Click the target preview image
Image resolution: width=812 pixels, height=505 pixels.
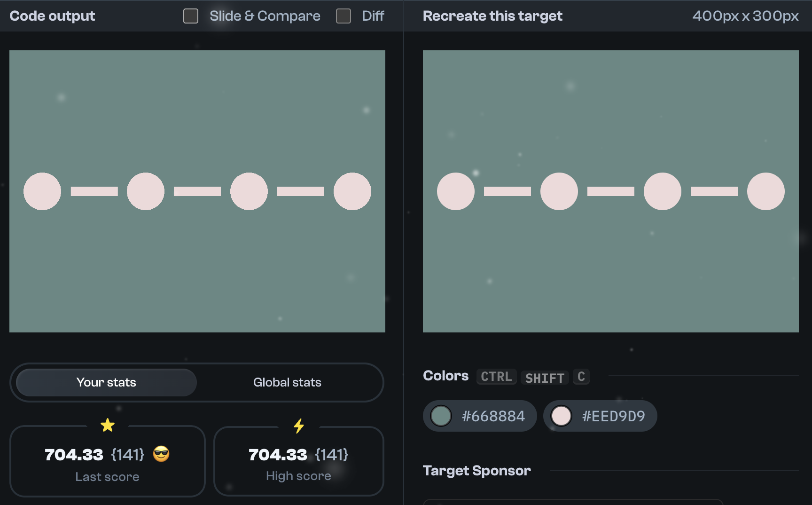(x=611, y=190)
